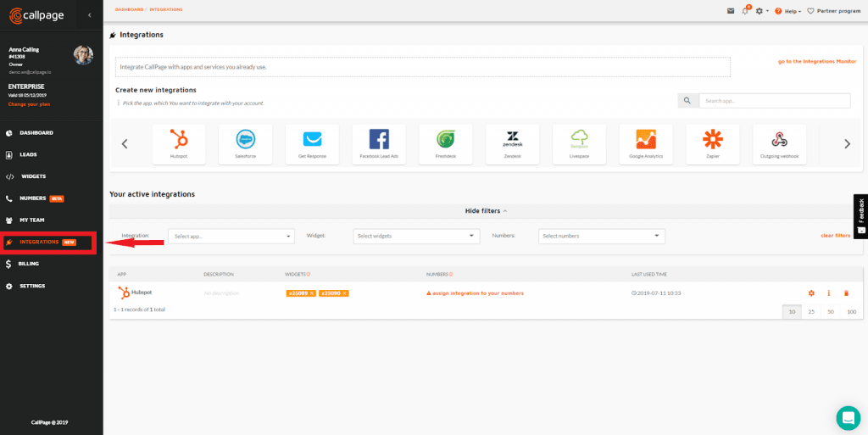Go to My Team page
The width and height of the screenshot is (868, 435).
31,220
